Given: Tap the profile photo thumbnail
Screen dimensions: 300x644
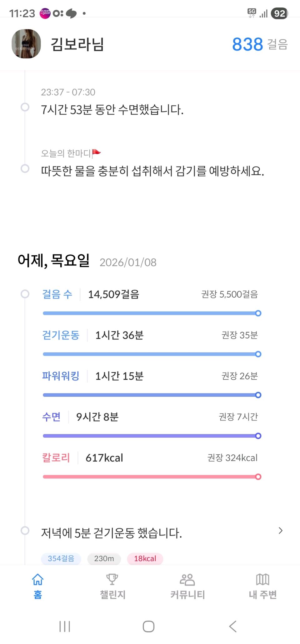Looking at the screenshot, I should [x=26, y=44].
